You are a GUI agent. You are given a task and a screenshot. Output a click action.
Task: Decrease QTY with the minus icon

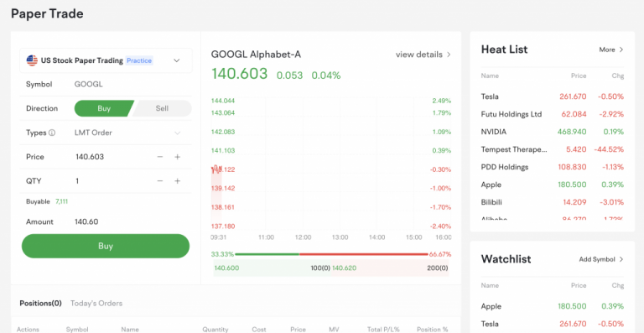(x=160, y=181)
